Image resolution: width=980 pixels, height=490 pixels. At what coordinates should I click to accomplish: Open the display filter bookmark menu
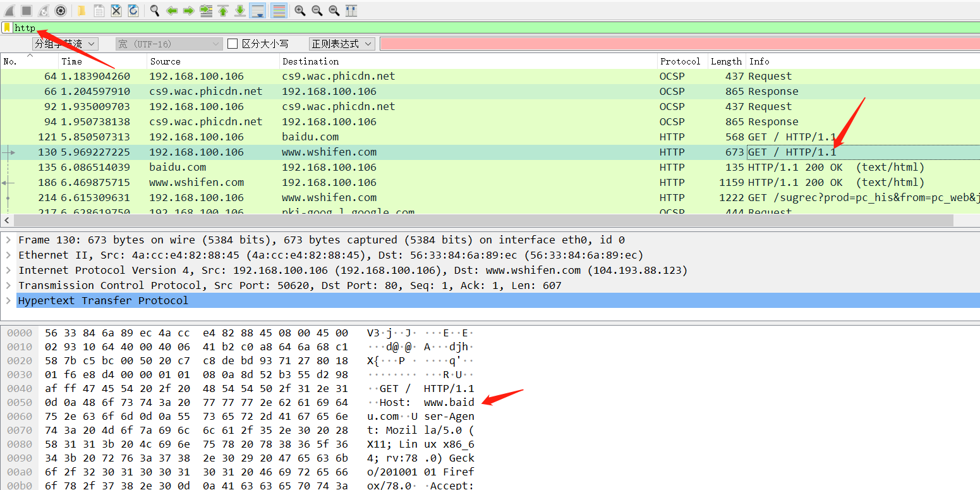(7, 28)
